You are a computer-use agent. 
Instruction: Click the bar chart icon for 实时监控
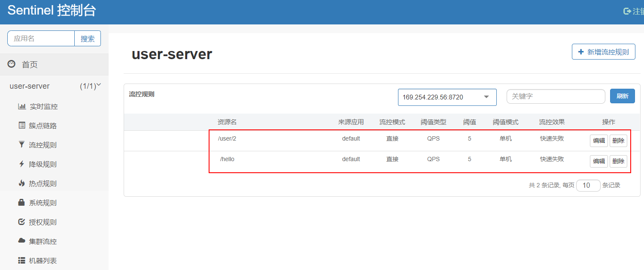(22, 106)
